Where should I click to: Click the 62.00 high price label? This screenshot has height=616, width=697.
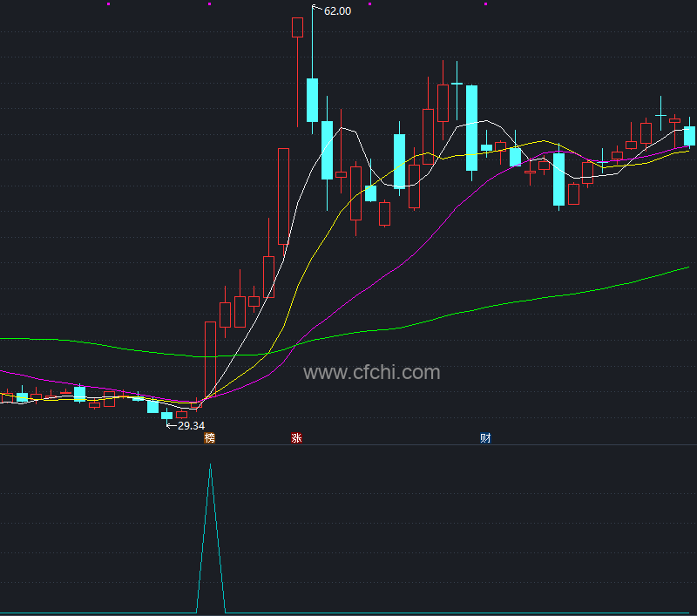click(x=337, y=11)
